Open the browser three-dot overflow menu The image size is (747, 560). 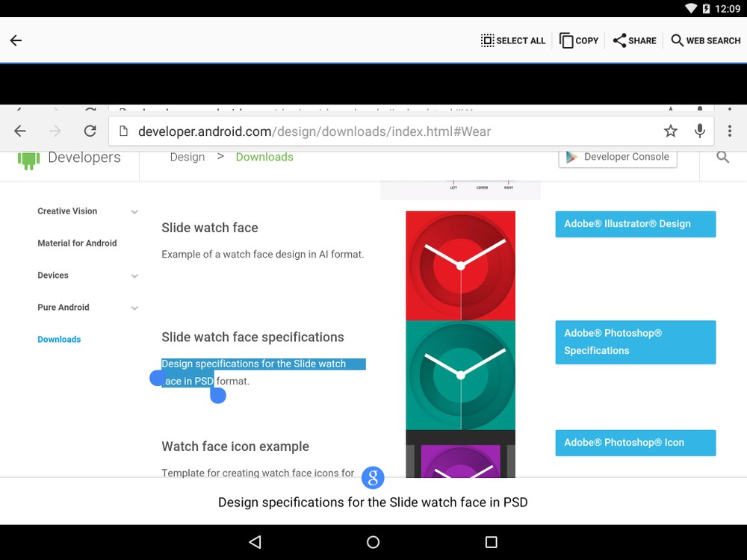pyautogui.click(x=729, y=131)
